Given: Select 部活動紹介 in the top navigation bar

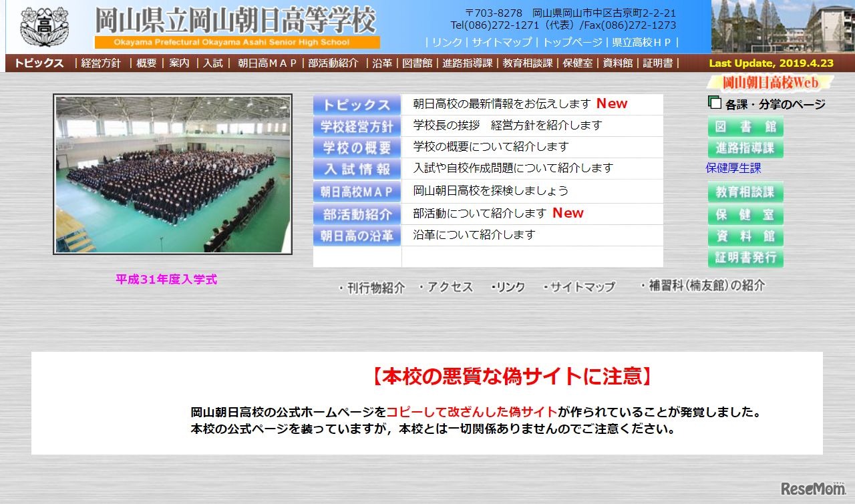Looking at the screenshot, I should [333, 63].
